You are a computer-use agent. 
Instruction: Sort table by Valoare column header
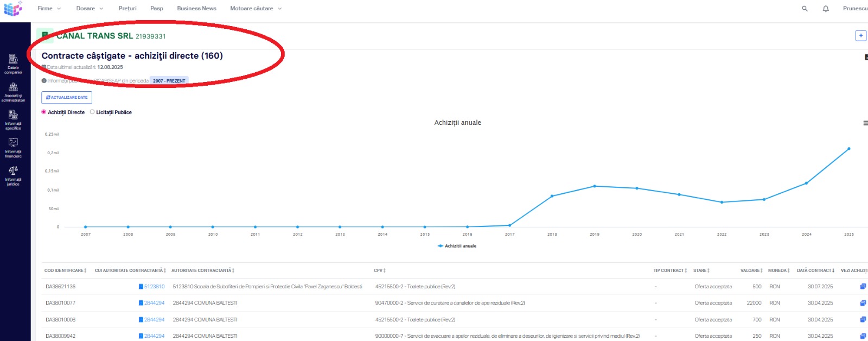751,270
